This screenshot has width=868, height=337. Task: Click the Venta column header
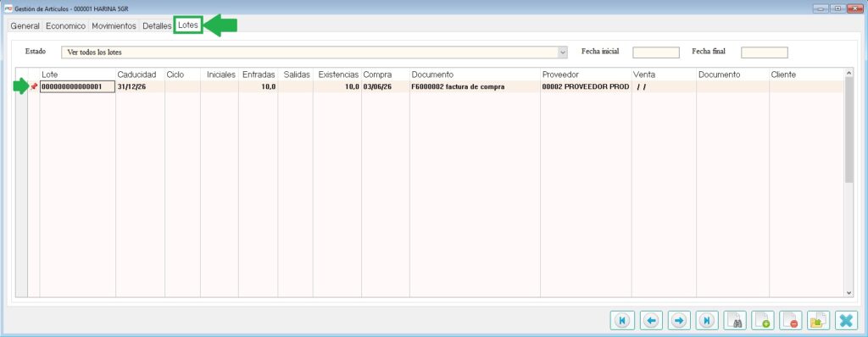pos(664,75)
